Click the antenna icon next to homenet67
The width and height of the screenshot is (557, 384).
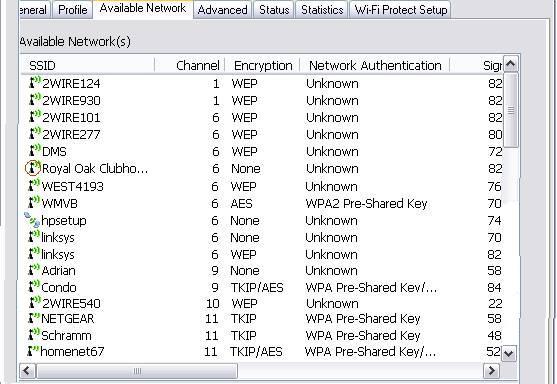coord(33,351)
